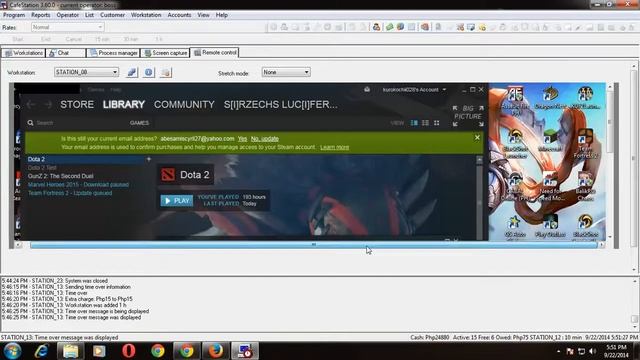Screen dimensions: 640x360
Task: Open the Customer menu
Action: click(112, 15)
